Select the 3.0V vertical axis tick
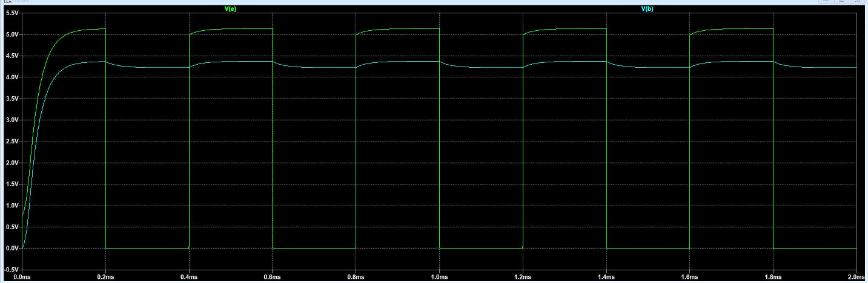The image size is (868, 283). click(10, 120)
